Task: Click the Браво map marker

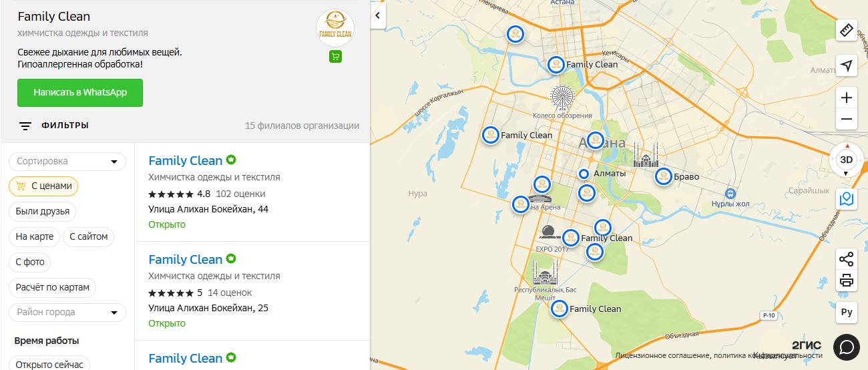Action: pos(663,177)
